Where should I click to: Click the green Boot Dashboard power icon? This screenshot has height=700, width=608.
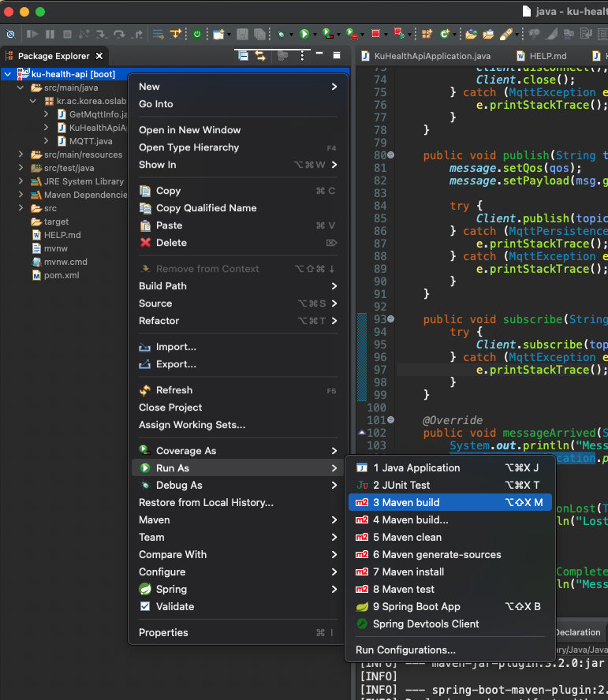(x=196, y=34)
